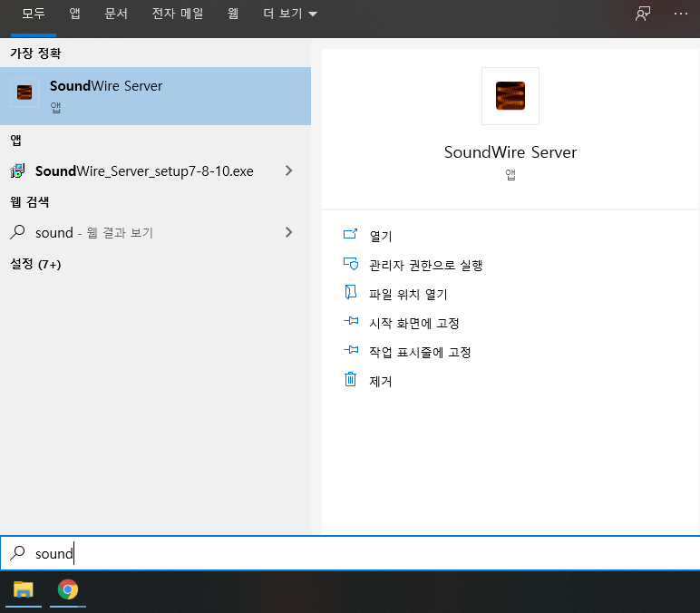
Task: Choose 제거 to uninstall
Action: pos(380,381)
